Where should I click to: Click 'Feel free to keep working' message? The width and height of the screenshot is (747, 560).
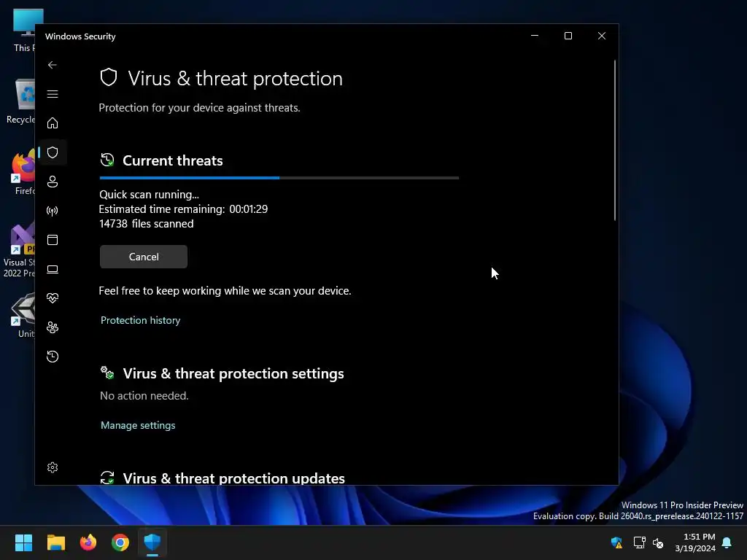coord(225,291)
